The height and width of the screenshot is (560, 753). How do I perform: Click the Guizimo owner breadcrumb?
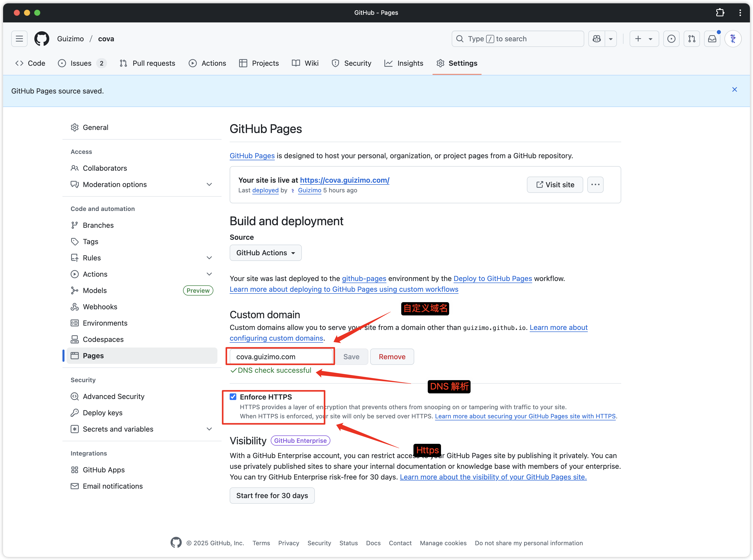pos(71,39)
